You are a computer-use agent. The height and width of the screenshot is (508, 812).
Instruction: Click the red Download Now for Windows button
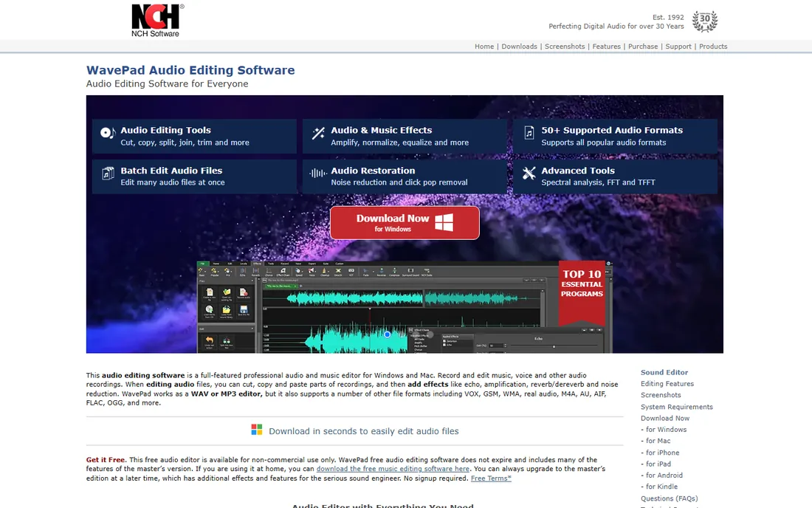[405, 223]
